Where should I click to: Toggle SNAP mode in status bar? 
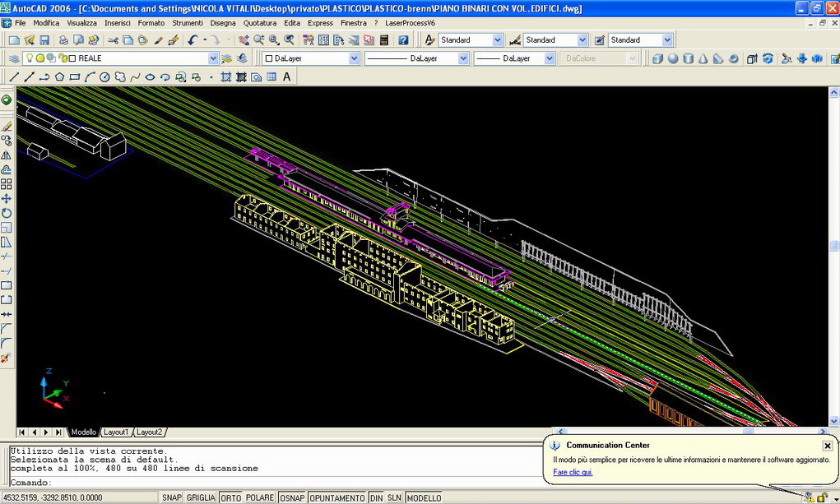coord(171,497)
